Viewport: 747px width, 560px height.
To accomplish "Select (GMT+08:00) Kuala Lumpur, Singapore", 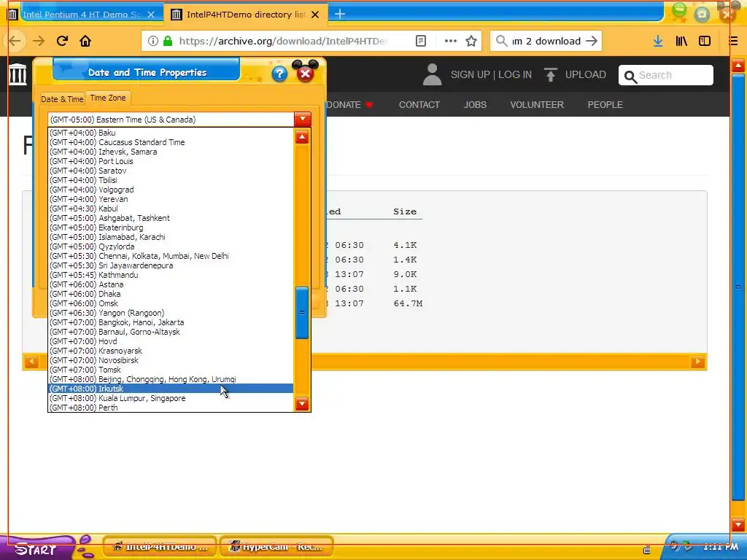I will [171, 398].
